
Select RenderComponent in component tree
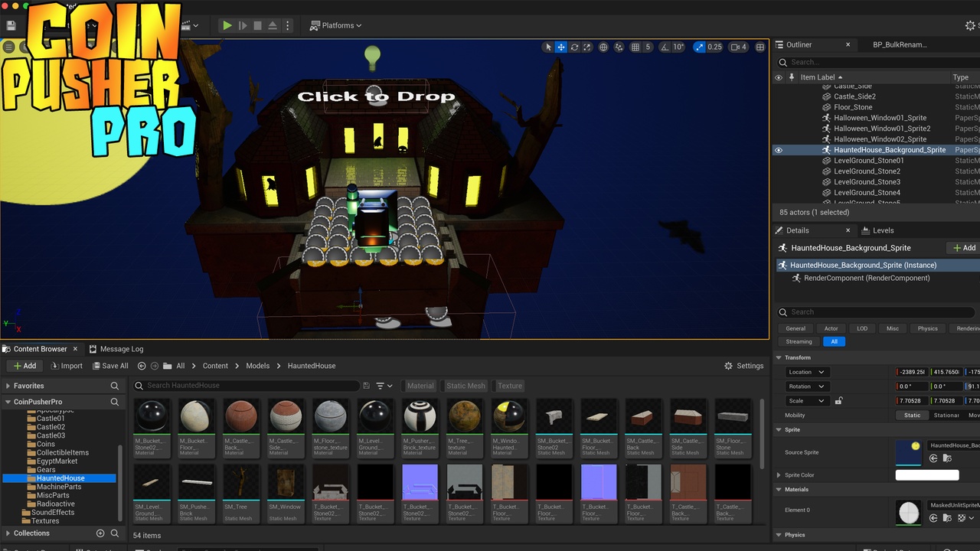tap(867, 278)
